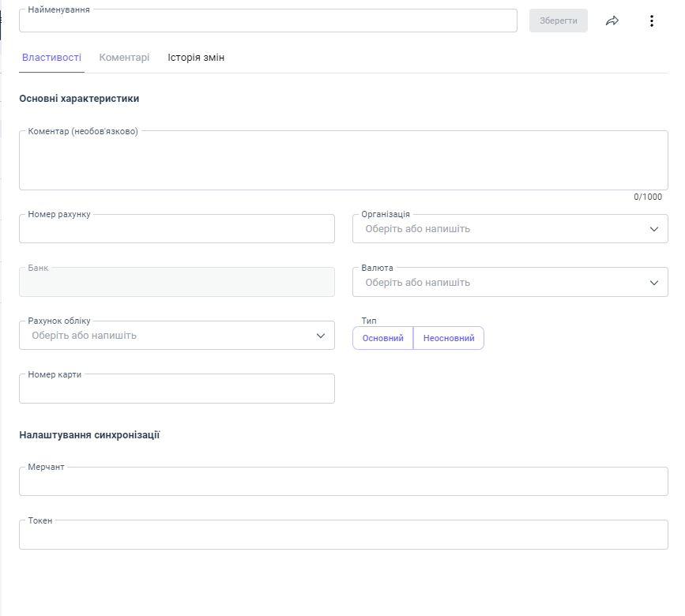This screenshot has height=616, width=685.
Task: Select the Основний type option
Action: pyautogui.click(x=382, y=338)
